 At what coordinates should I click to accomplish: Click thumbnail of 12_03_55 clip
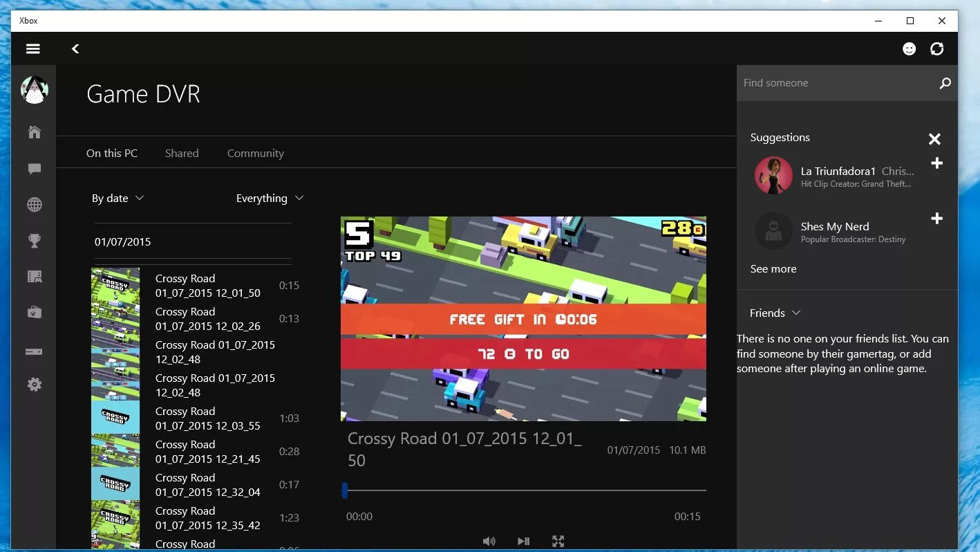[115, 417]
